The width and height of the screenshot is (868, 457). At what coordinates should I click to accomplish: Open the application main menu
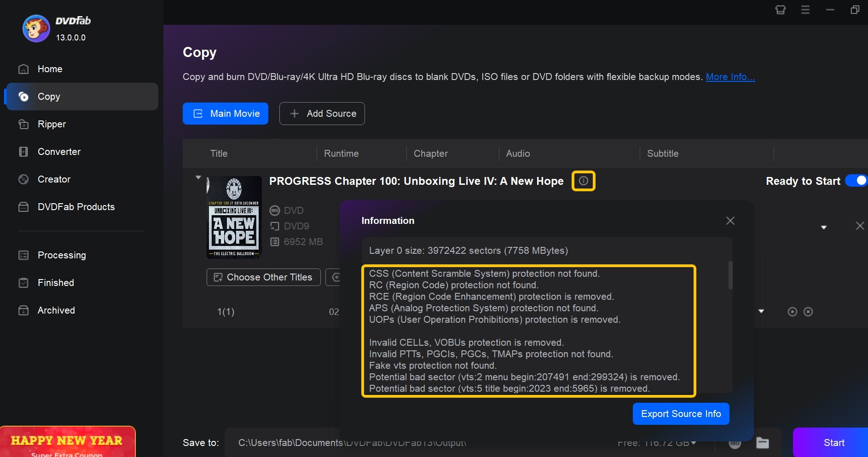point(805,10)
